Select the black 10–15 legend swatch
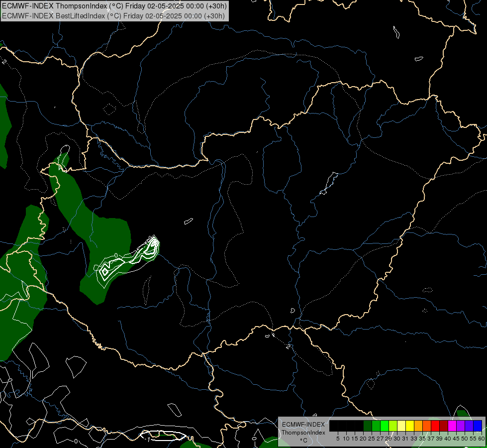The image size is (487, 448). point(350,426)
